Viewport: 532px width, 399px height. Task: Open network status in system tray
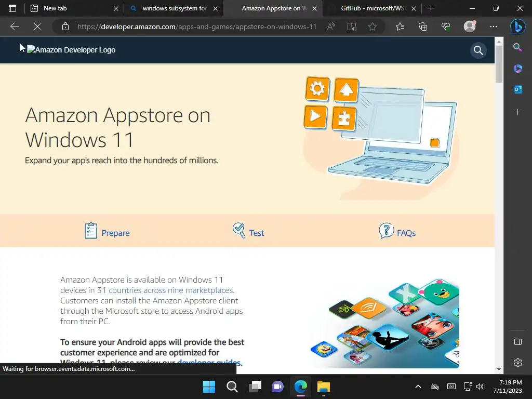point(468,387)
